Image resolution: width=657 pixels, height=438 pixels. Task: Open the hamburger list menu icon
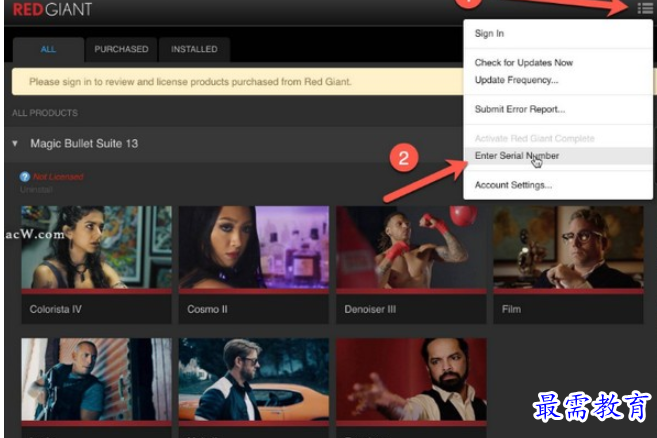click(x=645, y=8)
